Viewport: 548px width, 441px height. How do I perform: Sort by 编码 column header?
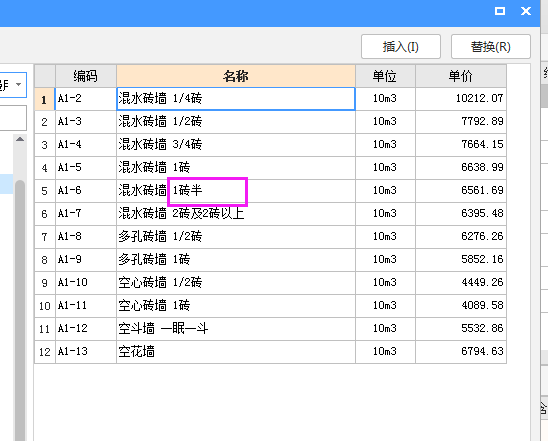click(86, 76)
